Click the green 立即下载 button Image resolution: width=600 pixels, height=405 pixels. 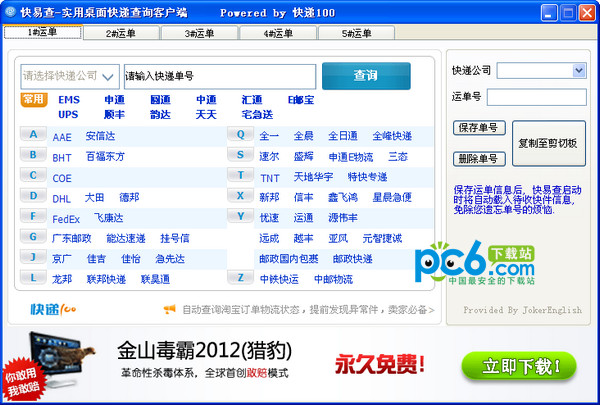coord(518,366)
